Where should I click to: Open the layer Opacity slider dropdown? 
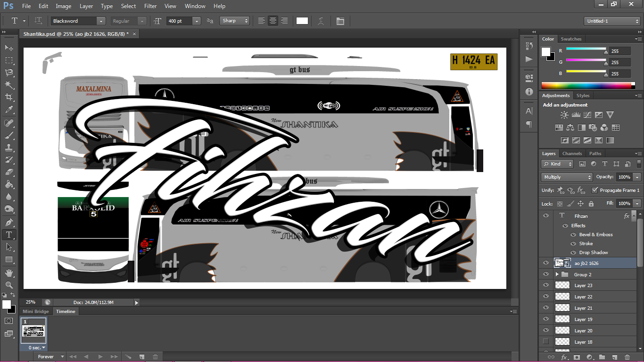(637, 177)
